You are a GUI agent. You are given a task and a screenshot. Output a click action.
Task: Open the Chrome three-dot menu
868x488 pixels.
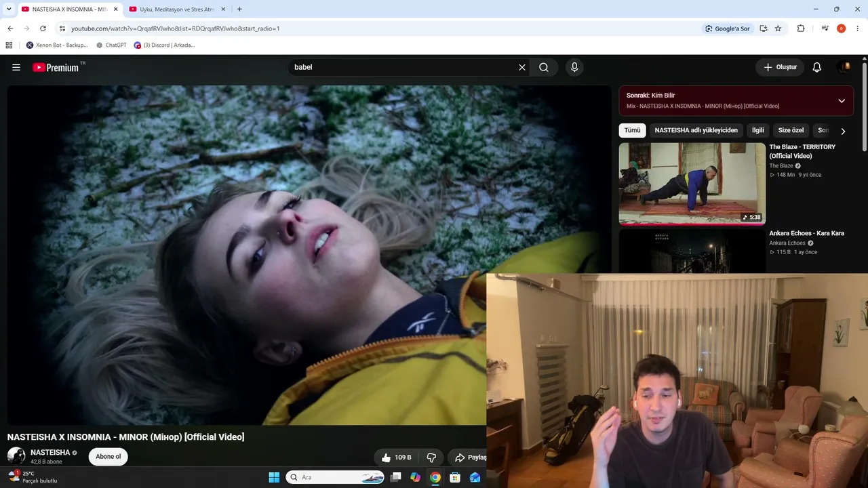click(858, 28)
